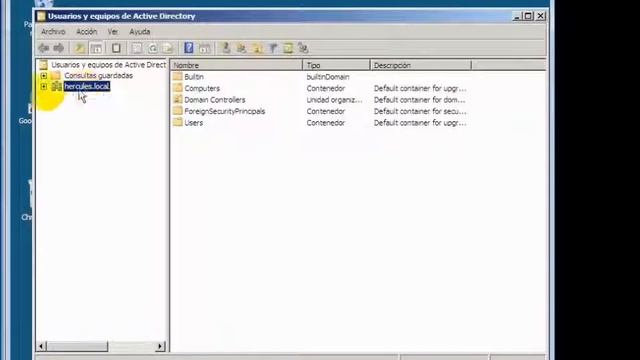Image resolution: width=640 pixels, height=360 pixels.
Task: Open the Ver menu
Action: pos(113,31)
